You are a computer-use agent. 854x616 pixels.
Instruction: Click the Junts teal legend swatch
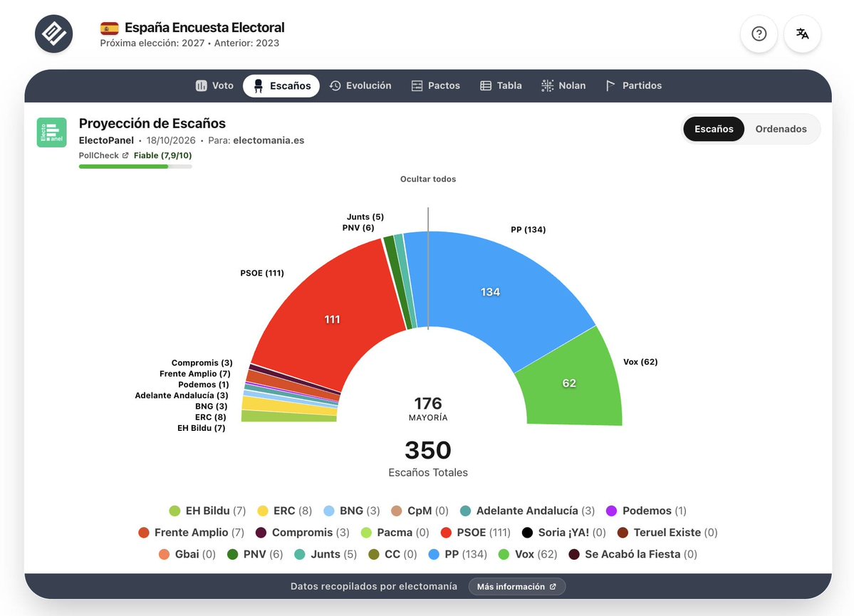point(300,555)
